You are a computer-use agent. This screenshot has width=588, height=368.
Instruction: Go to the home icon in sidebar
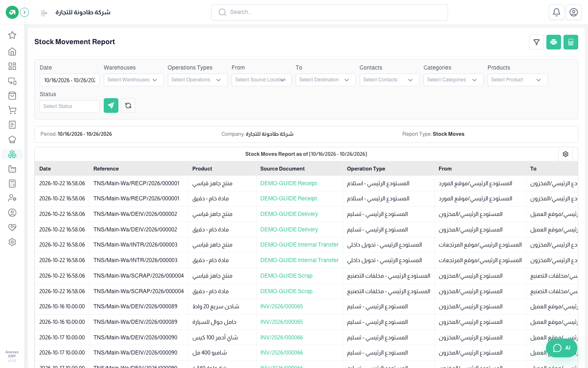pos(12,52)
